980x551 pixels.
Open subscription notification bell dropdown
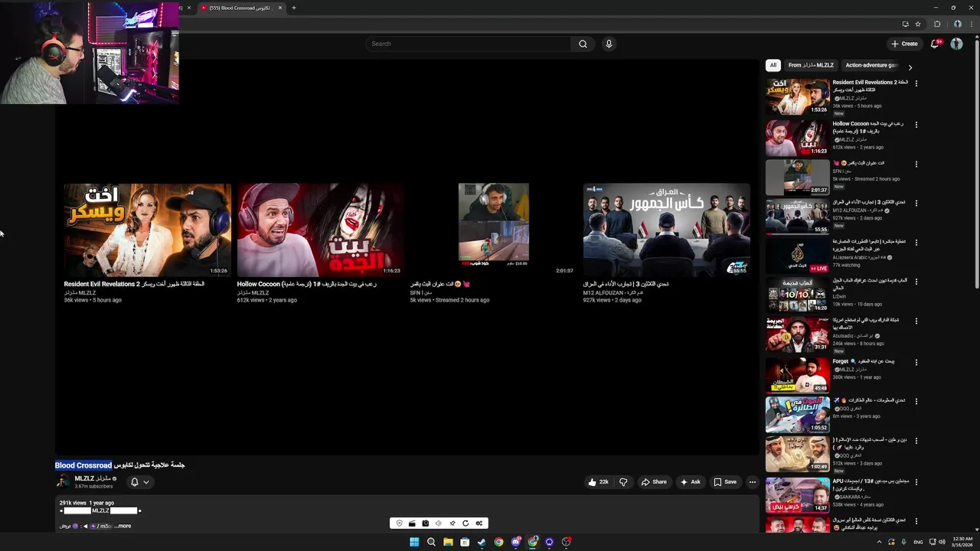(x=139, y=482)
